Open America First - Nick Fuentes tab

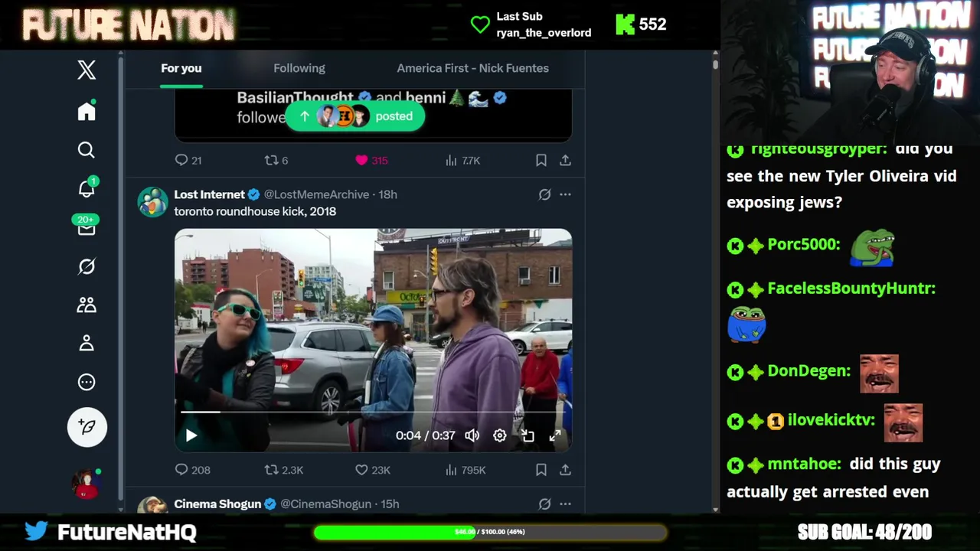click(472, 68)
